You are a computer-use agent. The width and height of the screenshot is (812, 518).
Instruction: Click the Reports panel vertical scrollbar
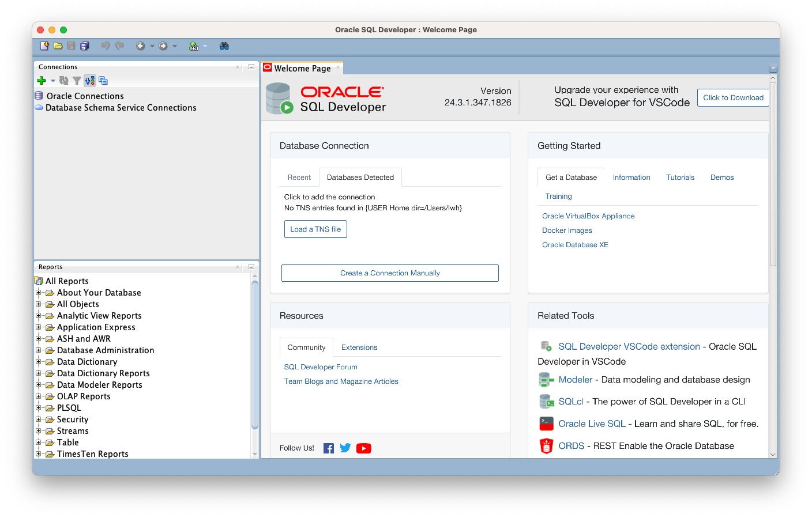255,354
